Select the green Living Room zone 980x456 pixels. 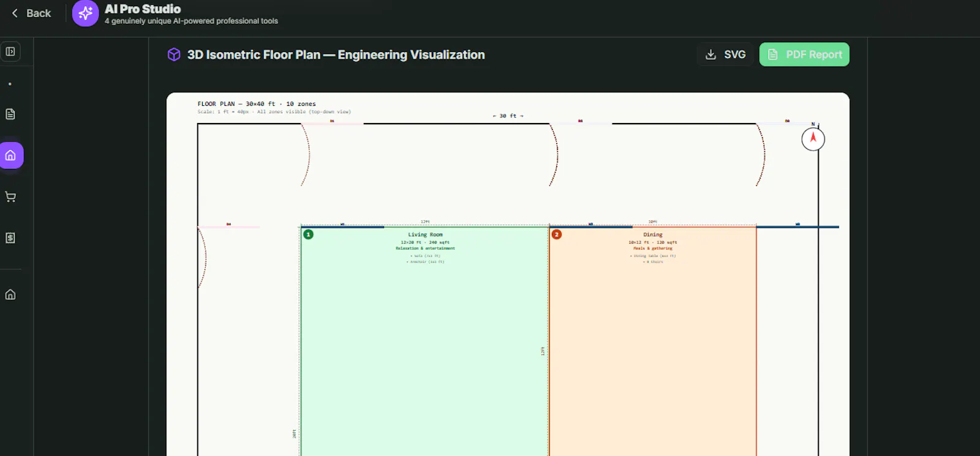pos(424,341)
